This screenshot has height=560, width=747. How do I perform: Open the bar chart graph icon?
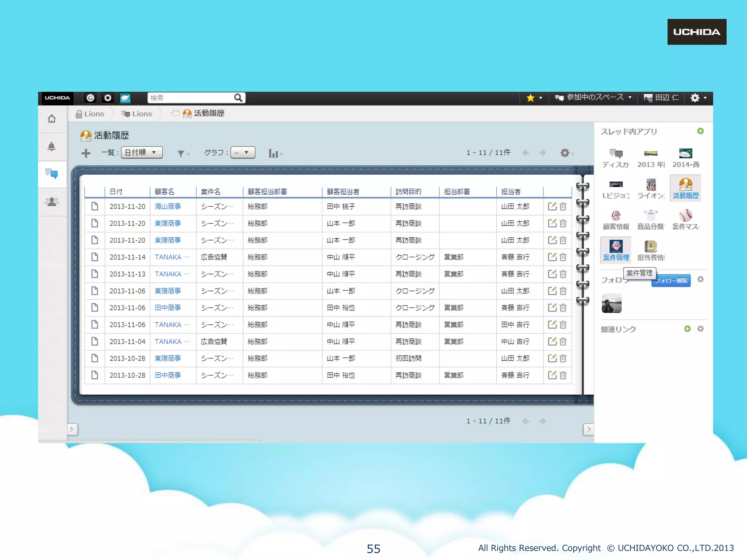274,153
